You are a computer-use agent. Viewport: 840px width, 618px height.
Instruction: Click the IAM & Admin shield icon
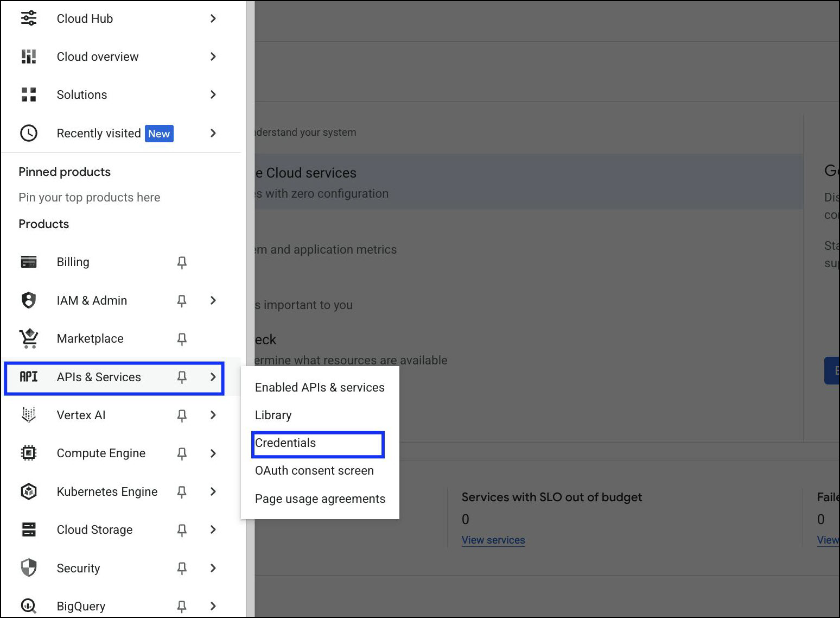tap(29, 300)
